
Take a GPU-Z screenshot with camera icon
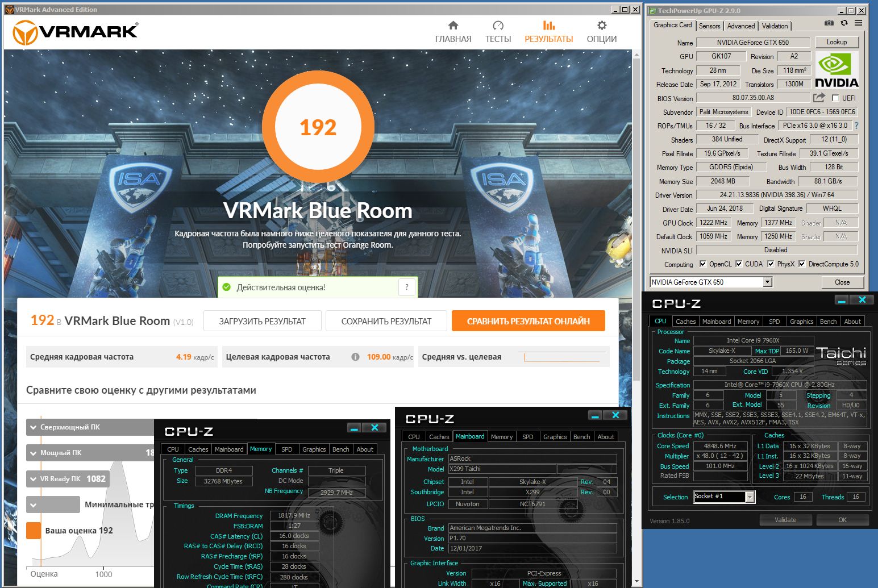[x=829, y=23]
